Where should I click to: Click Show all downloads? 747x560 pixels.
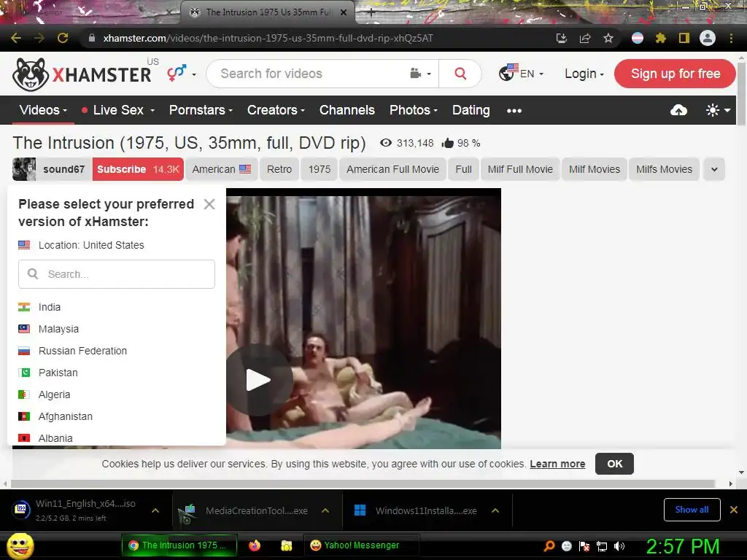[x=692, y=510]
